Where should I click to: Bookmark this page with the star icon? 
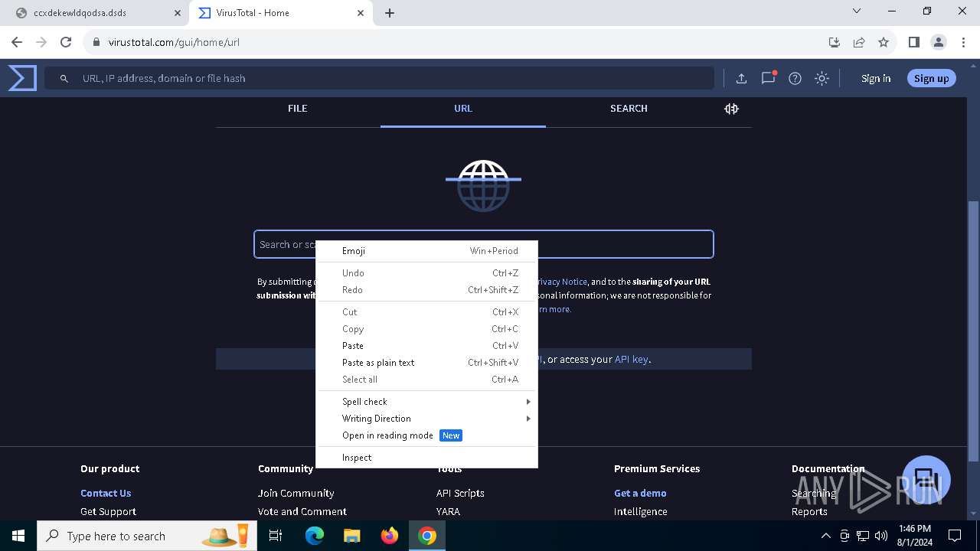[884, 42]
